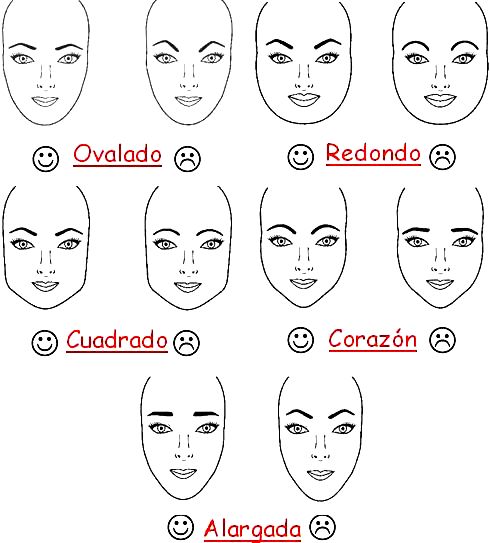Select the heart face with flat eyebrows

(x=440, y=247)
